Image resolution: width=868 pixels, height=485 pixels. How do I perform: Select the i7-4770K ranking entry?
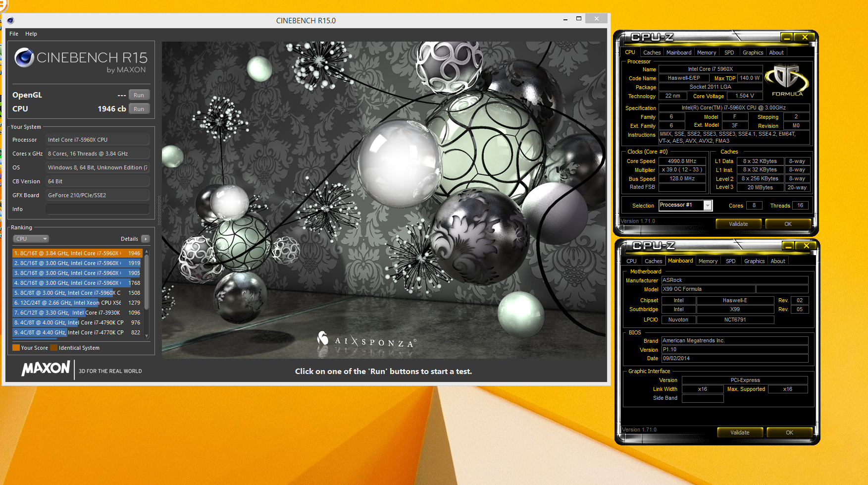coord(77,332)
